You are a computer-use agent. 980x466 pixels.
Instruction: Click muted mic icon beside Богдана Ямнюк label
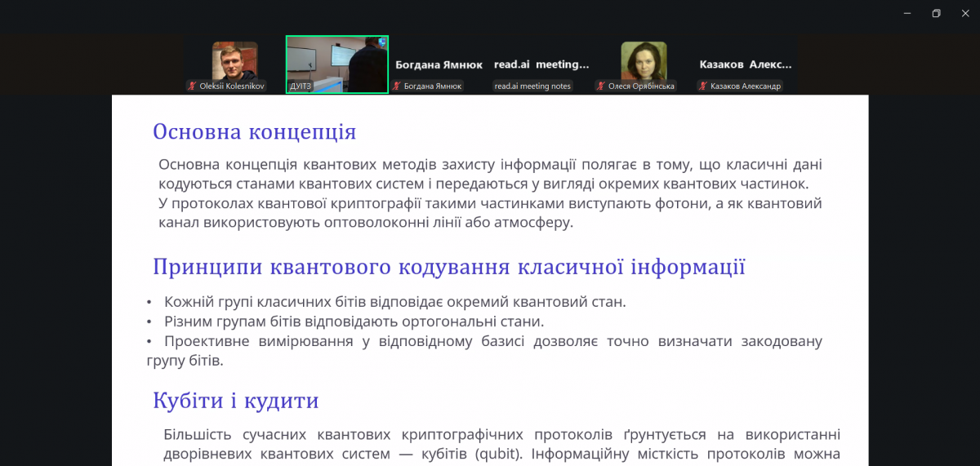tap(397, 86)
